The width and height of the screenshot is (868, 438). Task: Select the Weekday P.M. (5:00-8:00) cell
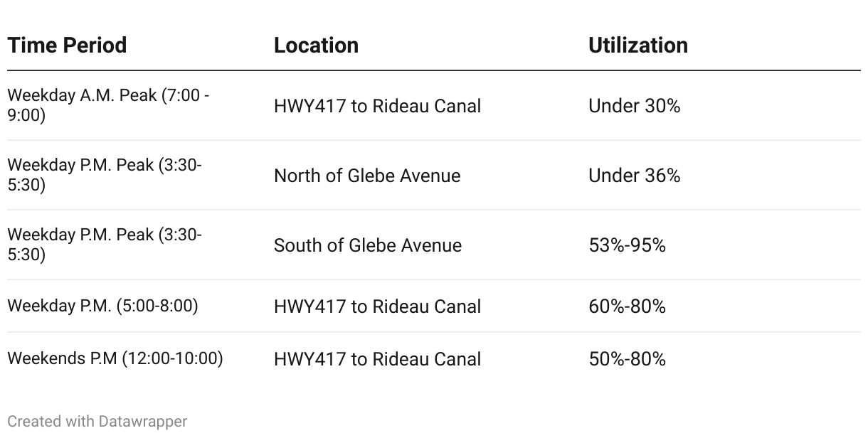(102, 306)
